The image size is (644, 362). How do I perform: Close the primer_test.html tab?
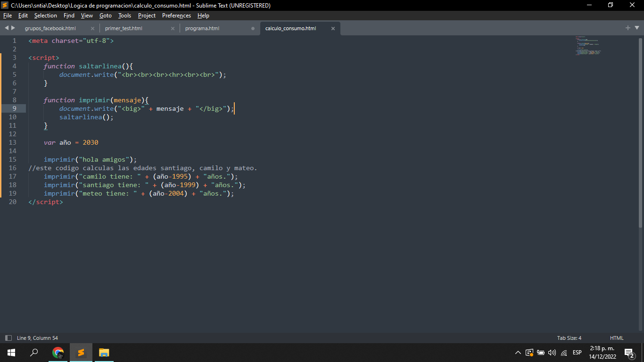tap(173, 28)
